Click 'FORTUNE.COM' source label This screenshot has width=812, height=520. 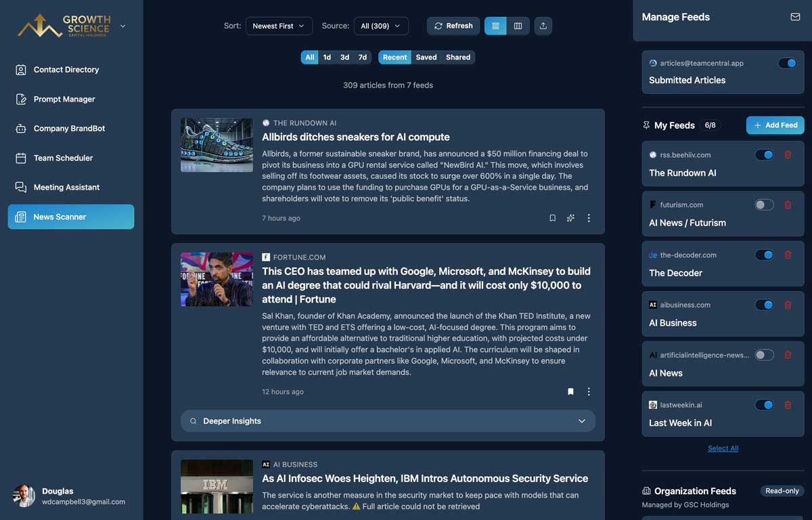(x=299, y=257)
